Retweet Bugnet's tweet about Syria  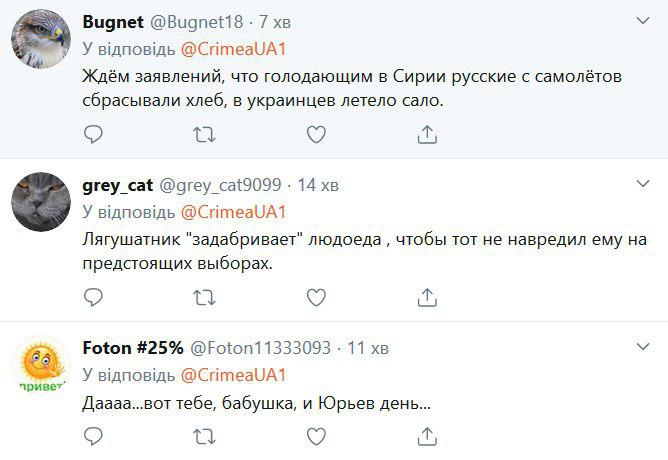(204, 134)
